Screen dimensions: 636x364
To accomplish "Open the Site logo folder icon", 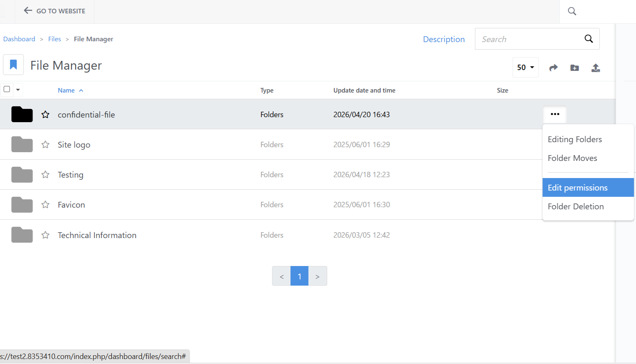I will pos(22,144).
